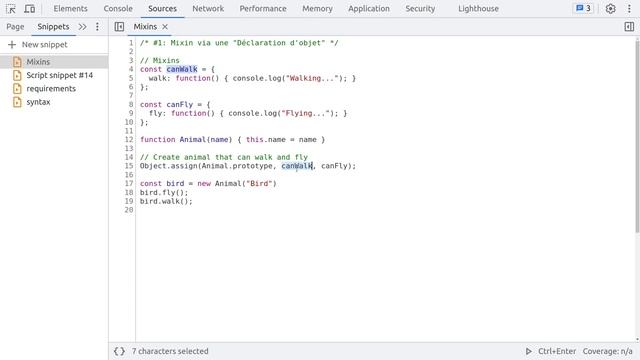Image resolution: width=640 pixels, height=360 pixels.
Task: Click the '// Mixins' comment line
Action: (x=160, y=60)
